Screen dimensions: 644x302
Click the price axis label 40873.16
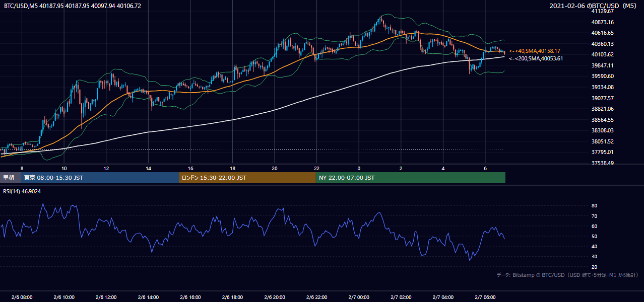(602, 22)
